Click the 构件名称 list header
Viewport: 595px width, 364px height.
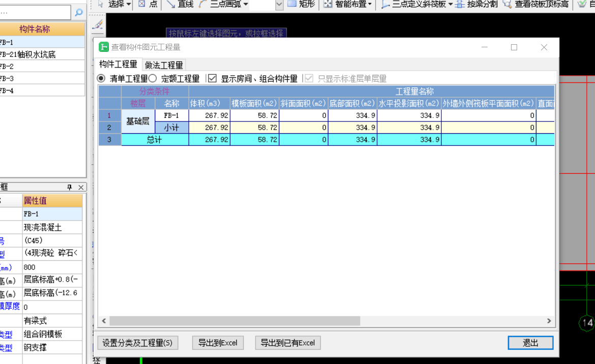[42, 29]
